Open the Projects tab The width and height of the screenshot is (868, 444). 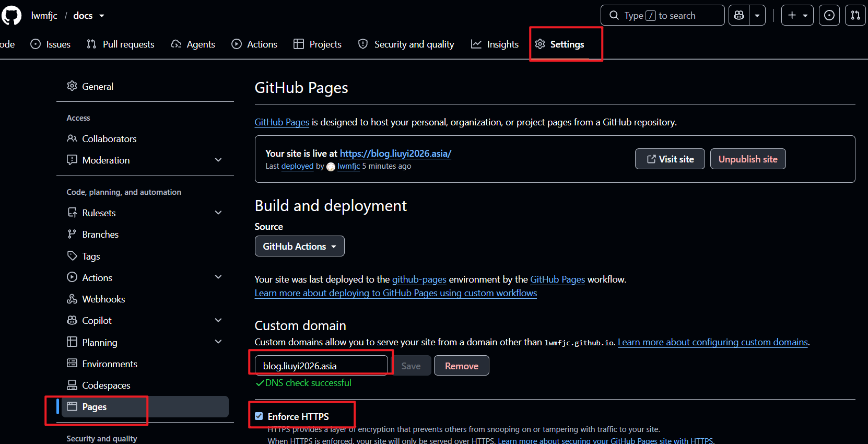(318, 44)
